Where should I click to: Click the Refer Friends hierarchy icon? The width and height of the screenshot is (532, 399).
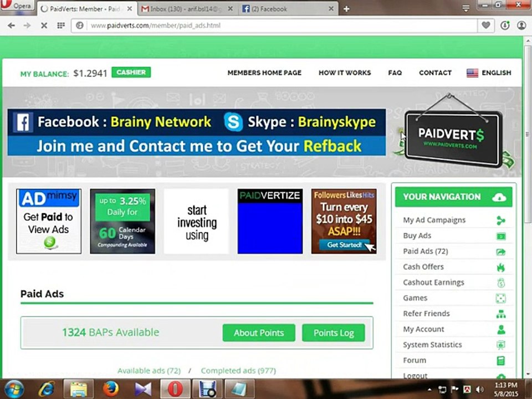(x=501, y=314)
